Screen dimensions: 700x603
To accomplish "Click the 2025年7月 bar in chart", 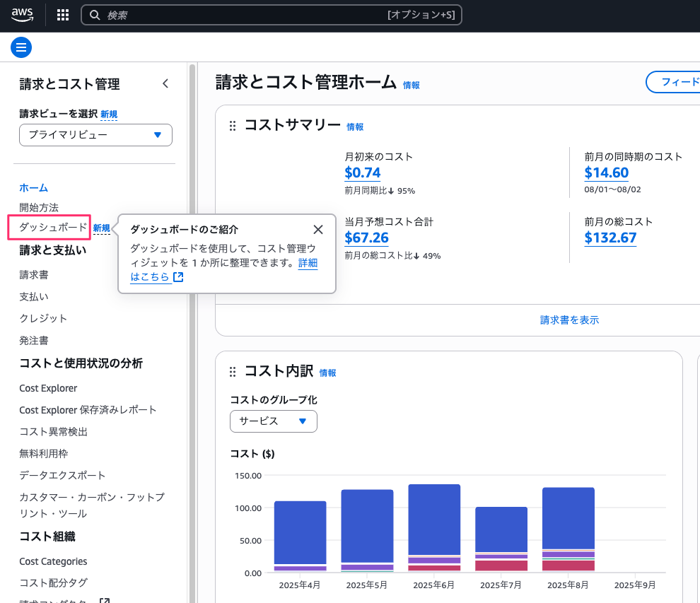I will pyautogui.click(x=501, y=539).
